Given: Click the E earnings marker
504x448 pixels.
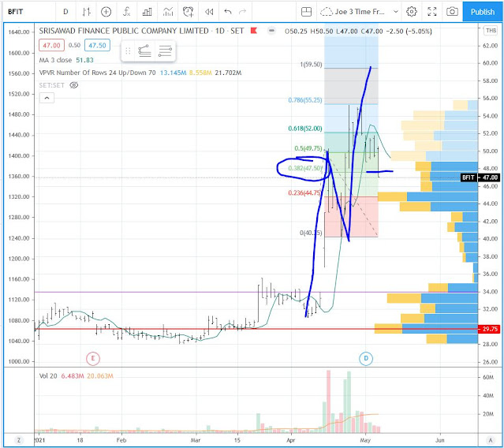Looking at the screenshot, I should tap(93, 358).
